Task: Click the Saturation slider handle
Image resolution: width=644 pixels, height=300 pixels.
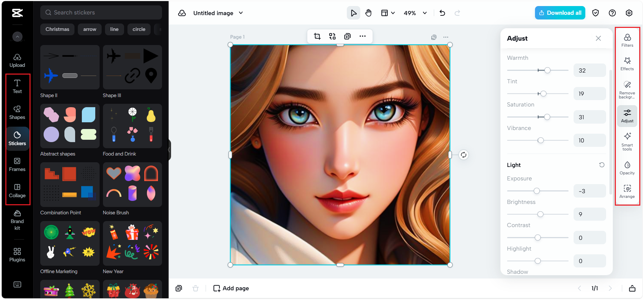Action: (547, 117)
